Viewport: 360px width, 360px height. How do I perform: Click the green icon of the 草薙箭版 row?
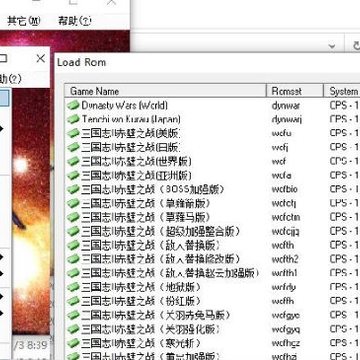click(73, 203)
